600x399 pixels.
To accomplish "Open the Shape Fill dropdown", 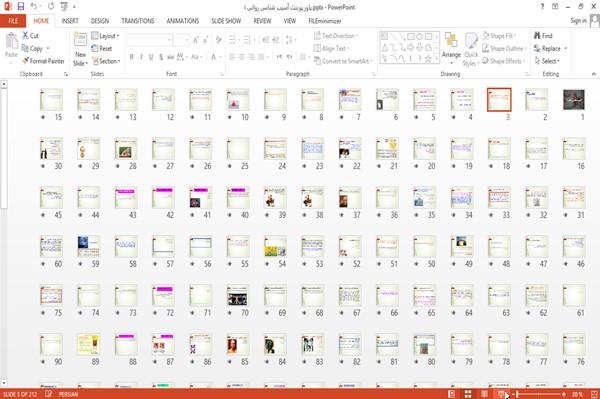I will [499, 36].
